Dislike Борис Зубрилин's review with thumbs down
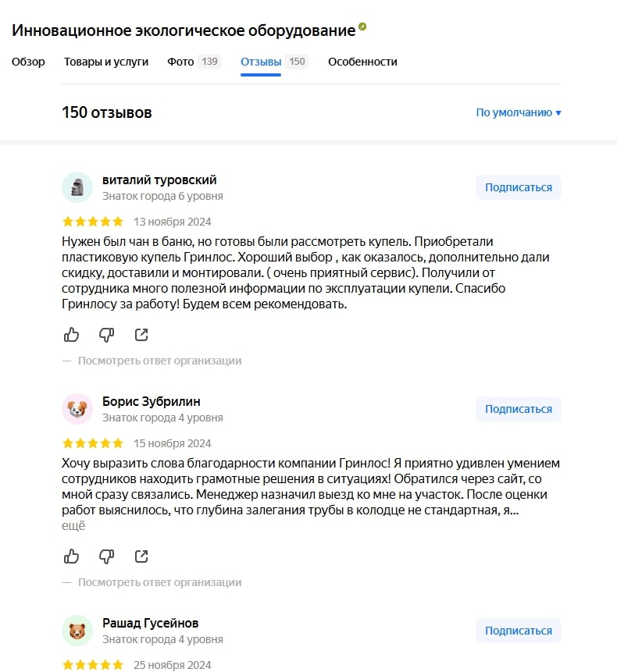The height and width of the screenshot is (672, 617). [107, 556]
